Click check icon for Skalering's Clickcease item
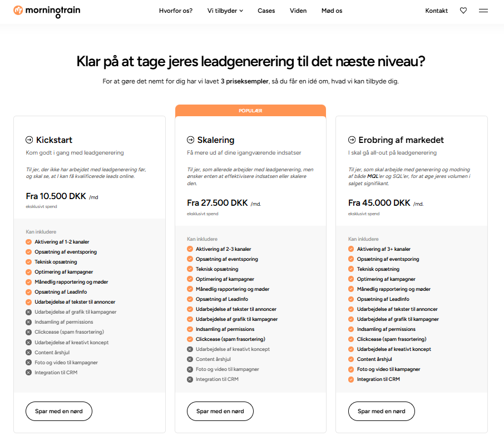The height and width of the screenshot is (446, 504). pyautogui.click(x=190, y=339)
